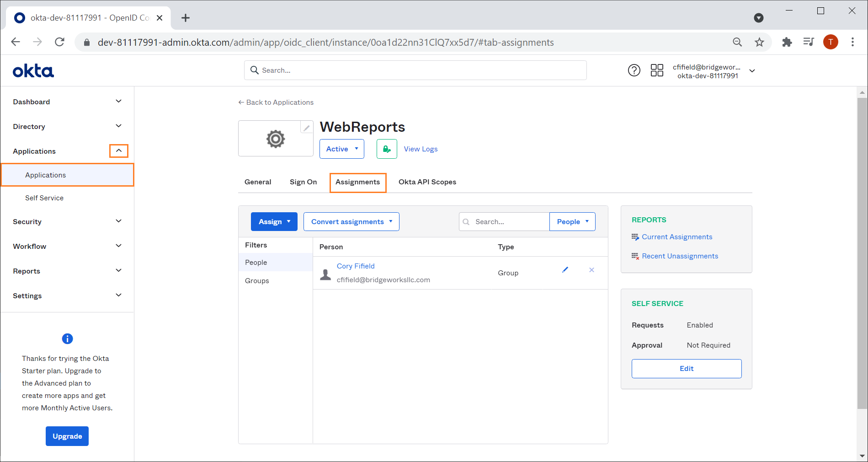The width and height of the screenshot is (868, 462).
Task: Open the apps grid icon in the header
Action: (x=657, y=70)
